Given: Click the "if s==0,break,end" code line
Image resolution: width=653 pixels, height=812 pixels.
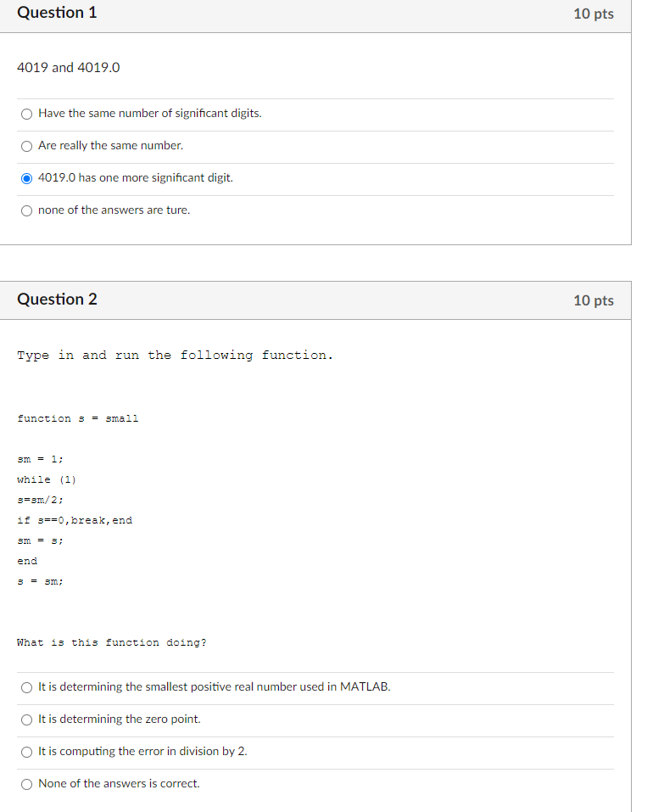Looking at the screenshot, I should (75, 519).
